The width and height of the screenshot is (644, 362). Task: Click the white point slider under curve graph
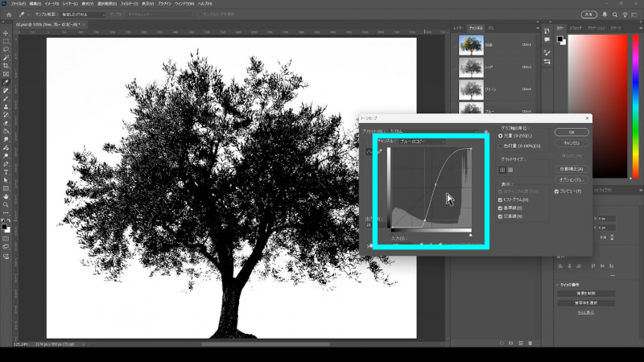tap(470, 235)
